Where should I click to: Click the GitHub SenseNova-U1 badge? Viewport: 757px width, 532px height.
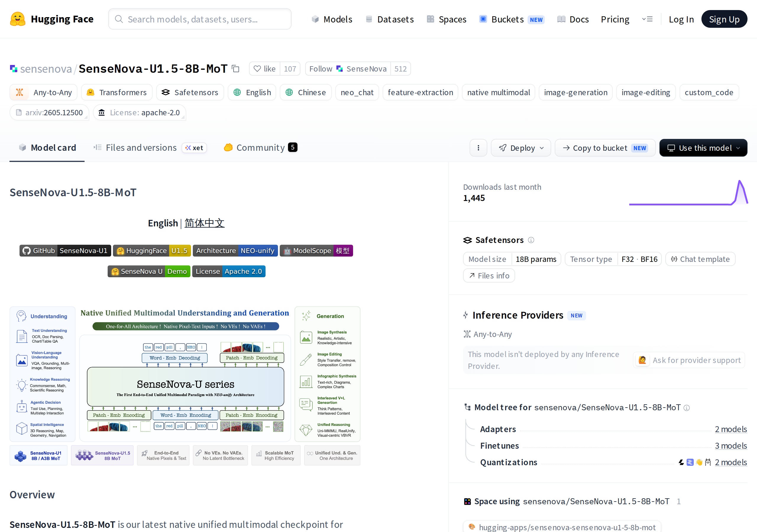coord(65,251)
